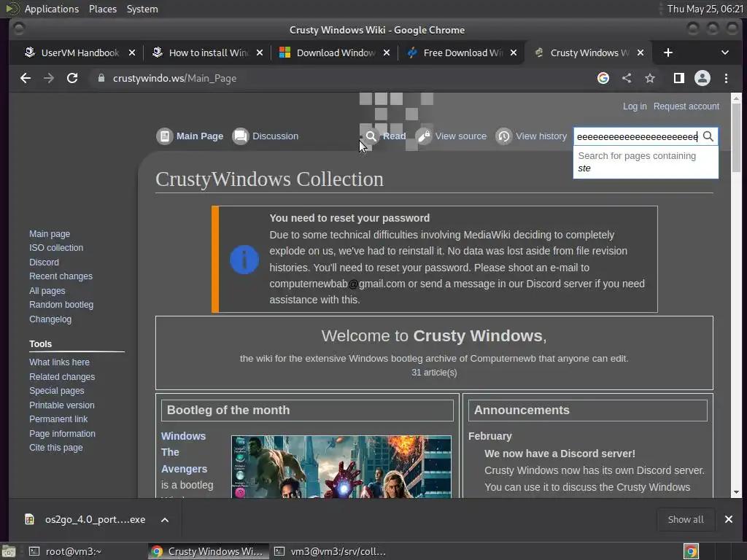Screen dimensions: 747x560
Task: Open the View history link
Action: (x=541, y=136)
